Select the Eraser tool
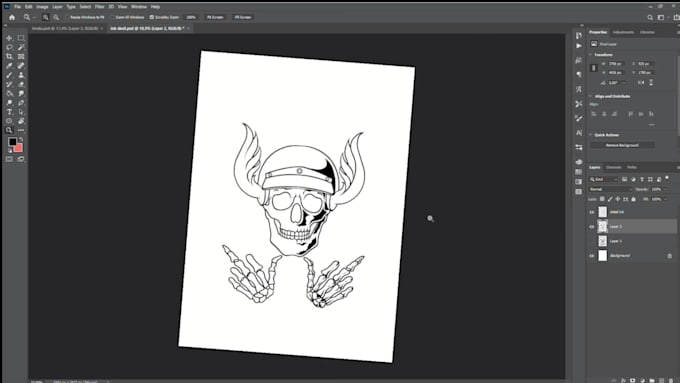 coord(21,84)
